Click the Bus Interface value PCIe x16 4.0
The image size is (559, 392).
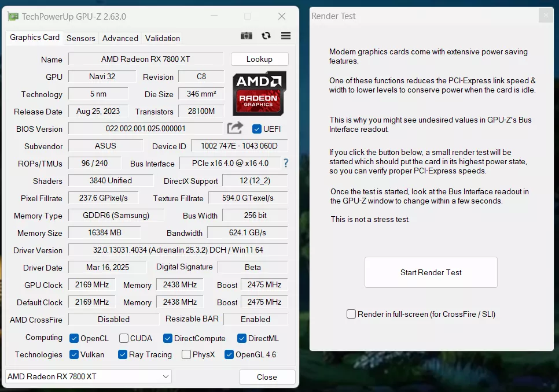click(x=230, y=163)
